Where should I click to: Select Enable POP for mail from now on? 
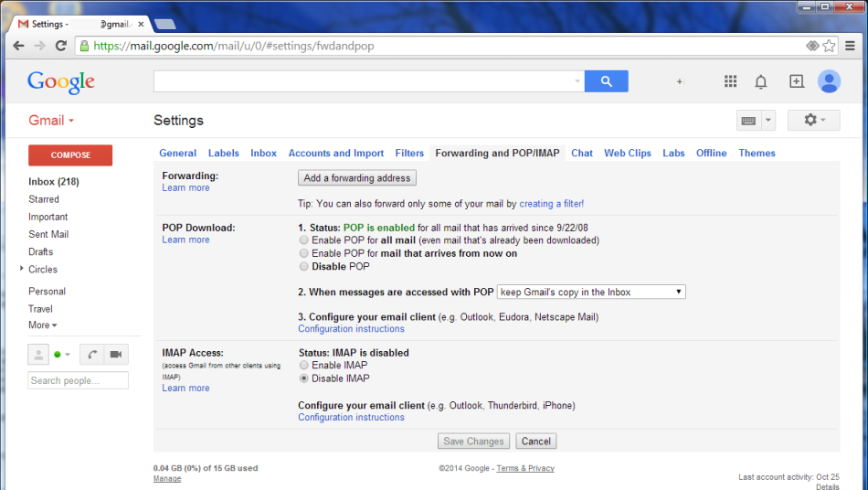304,253
